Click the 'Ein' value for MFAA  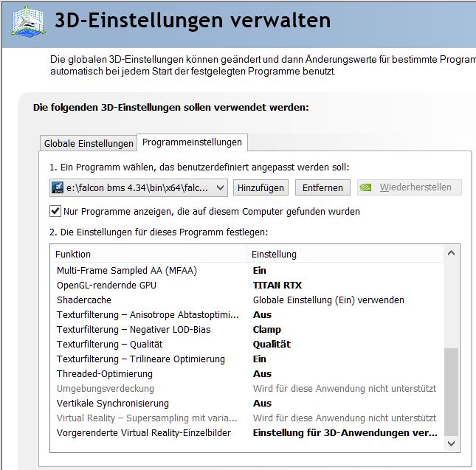pyautogui.click(x=260, y=270)
